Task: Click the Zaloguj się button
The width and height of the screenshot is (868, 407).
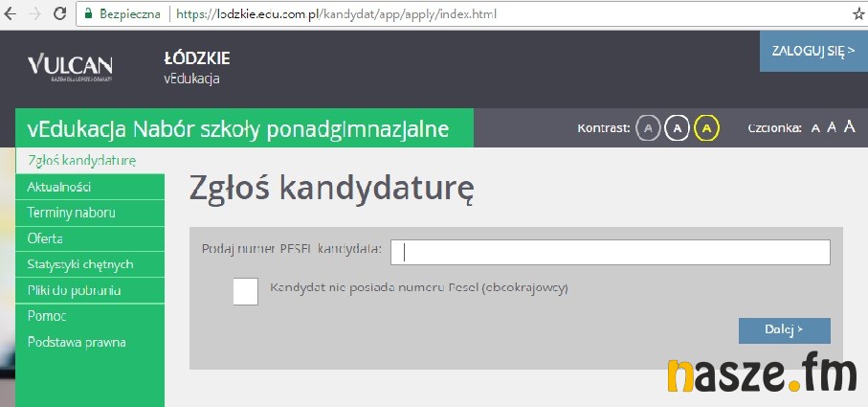Action: (x=812, y=50)
